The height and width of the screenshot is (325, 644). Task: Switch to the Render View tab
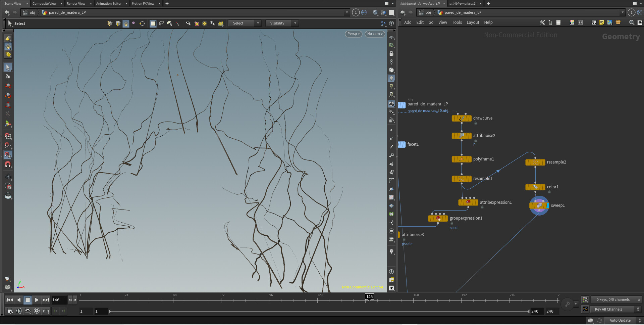pos(76,3)
